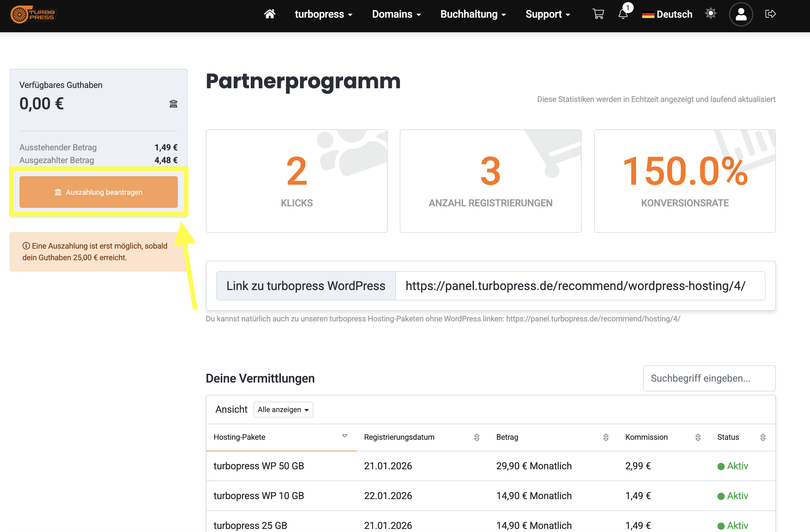
Task: Focus the Suchbegriff eingeben search box
Action: point(709,378)
